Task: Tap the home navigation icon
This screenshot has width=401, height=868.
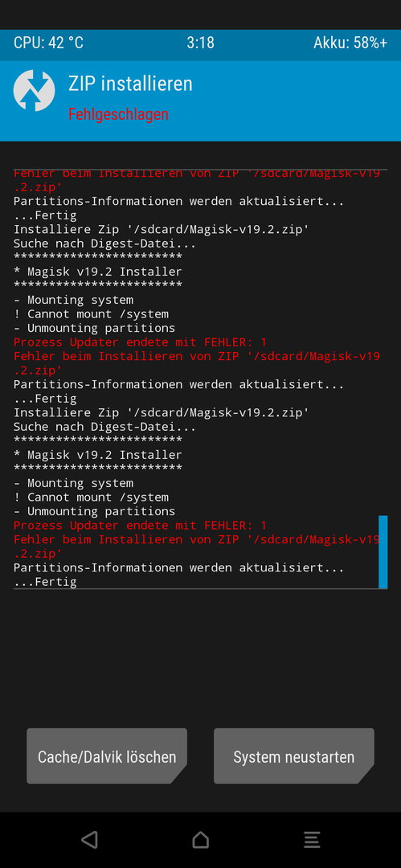Action: point(201,840)
